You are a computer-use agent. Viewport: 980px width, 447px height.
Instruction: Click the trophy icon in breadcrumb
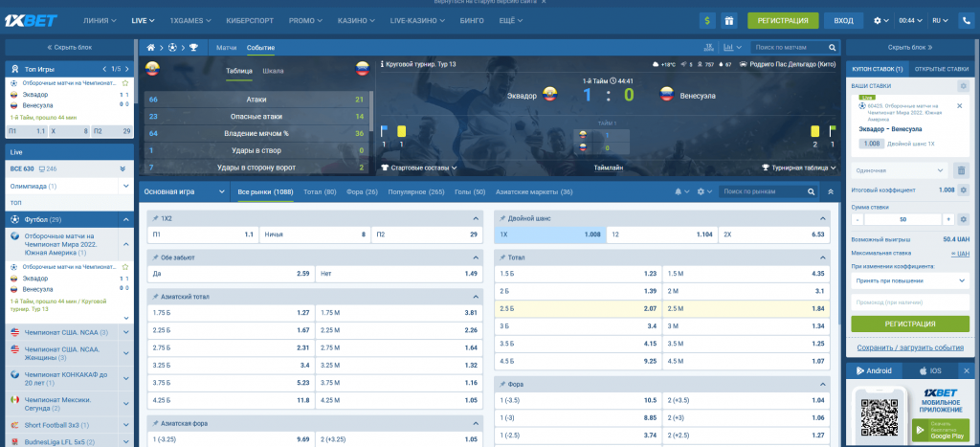coord(193,47)
